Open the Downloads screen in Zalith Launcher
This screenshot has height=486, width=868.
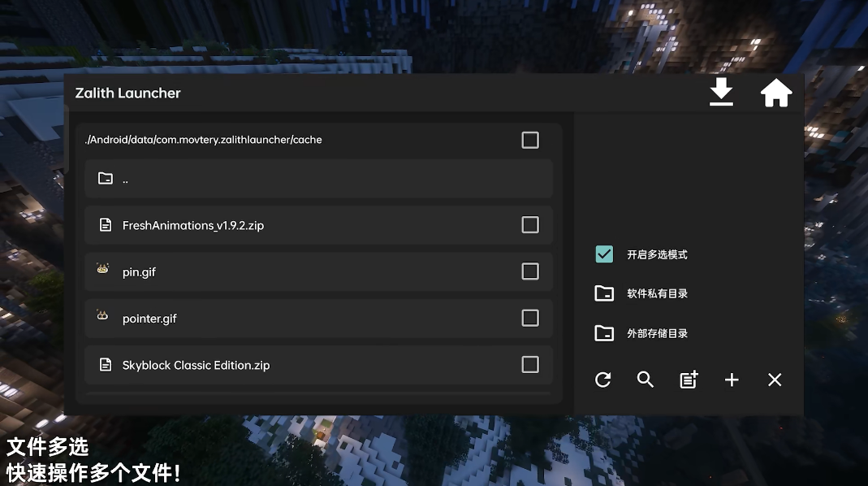[x=721, y=92]
